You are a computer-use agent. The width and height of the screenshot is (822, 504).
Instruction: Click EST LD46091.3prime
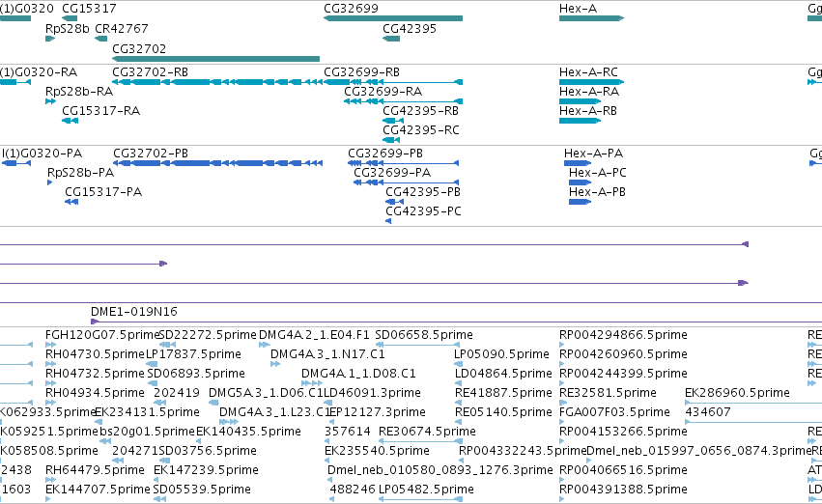click(372, 393)
